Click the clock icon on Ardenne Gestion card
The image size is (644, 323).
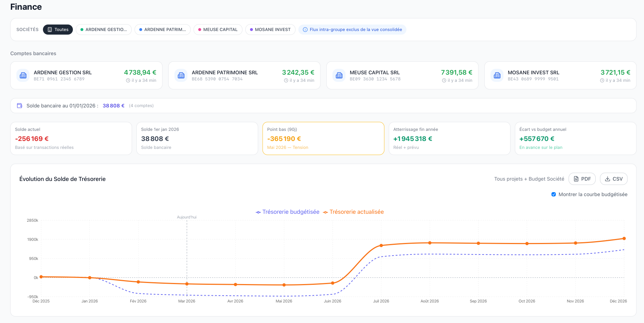tap(128, 80)
